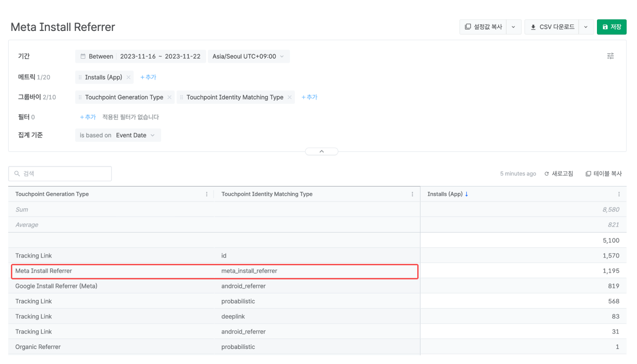Click the 5 minutes ago timestamp
This screenshot has width=637, height=364.
(518, 174)
